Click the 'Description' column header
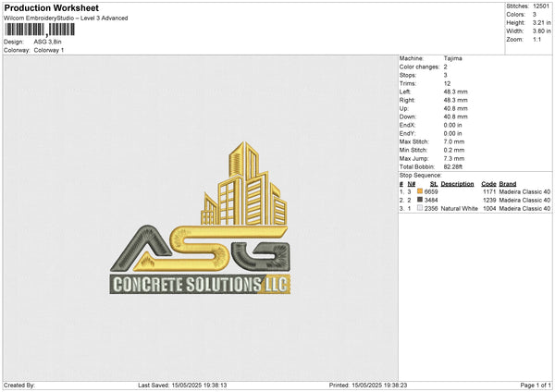 pos(457,184)
